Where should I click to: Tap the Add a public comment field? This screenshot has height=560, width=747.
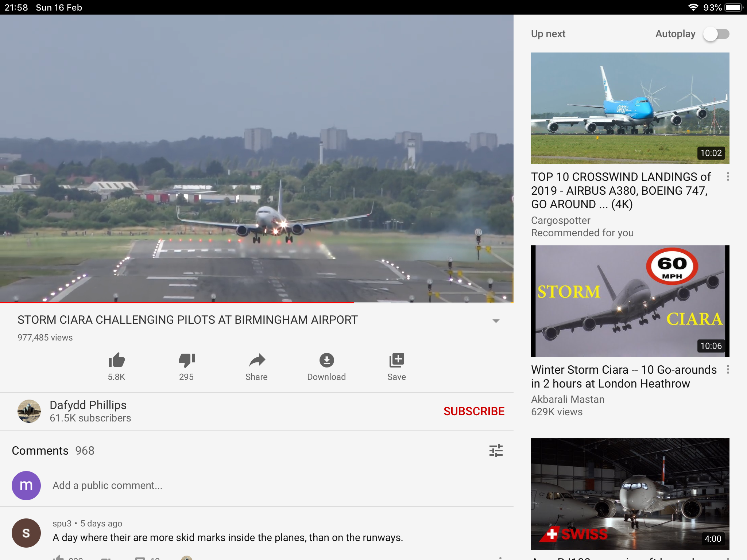click(108, 486)
